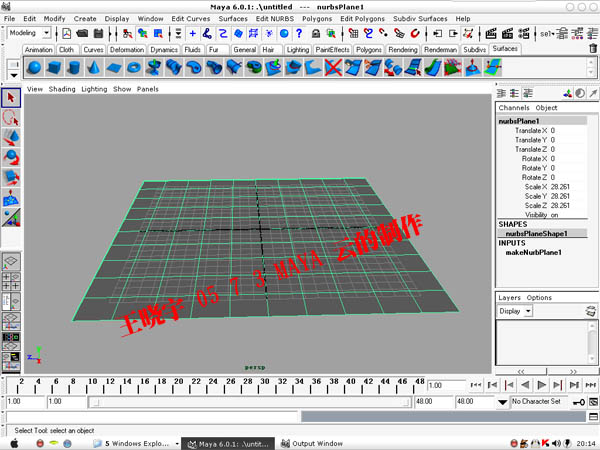
Task: Click the Apple logo start button
Action: (14, 444)
